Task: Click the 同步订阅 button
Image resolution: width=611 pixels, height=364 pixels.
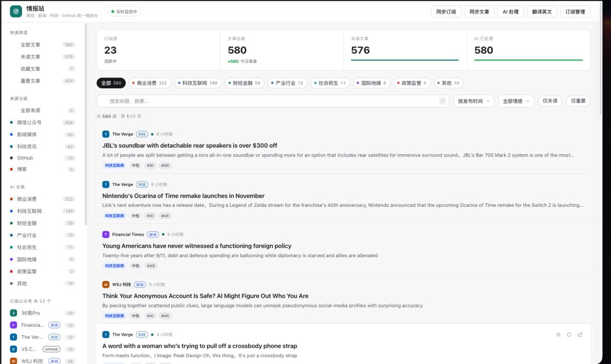Action: click(446, 12)
